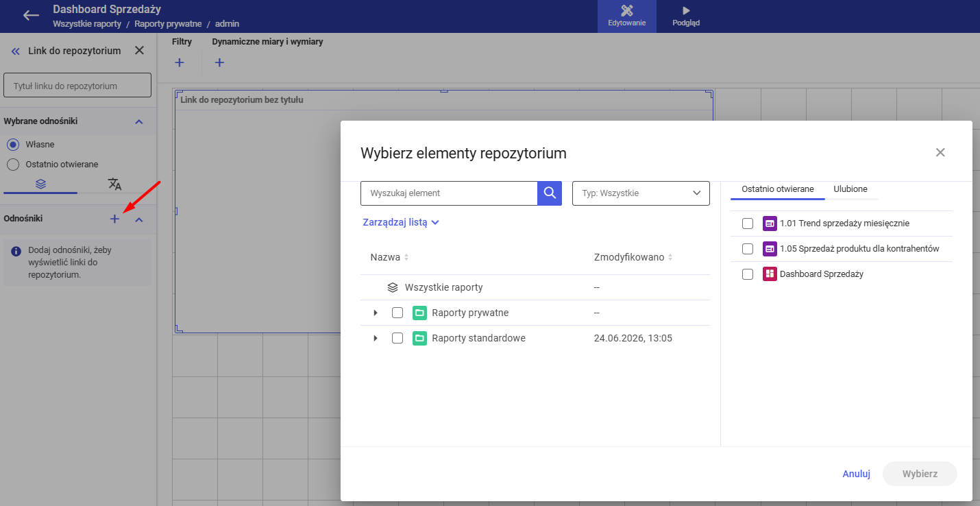This screenshot has height=506, width=980.
Task: Click the Dashboard Sprzedaży dashboard icon
Action: point(770,274)
